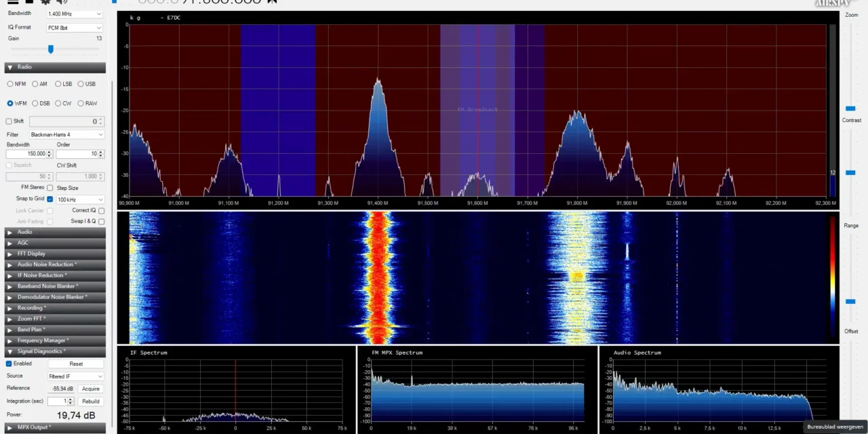Click the Contrast slider handle
This screenshot has width=868, height=434.
tap(850, 173)
